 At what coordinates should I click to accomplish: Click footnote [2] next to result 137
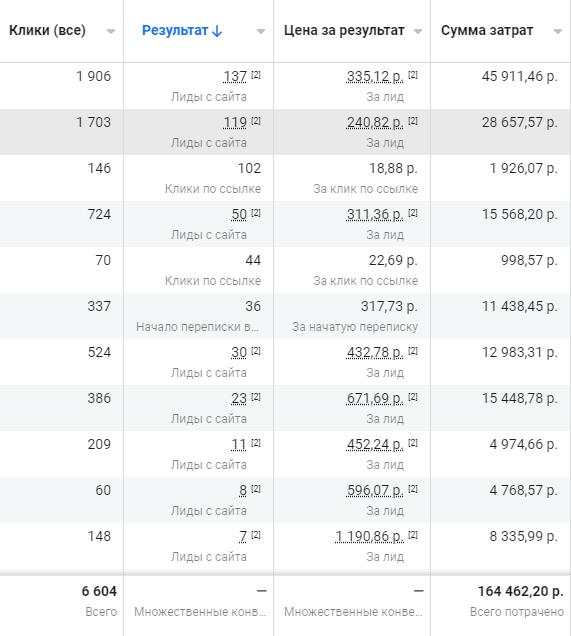point(256,75)
